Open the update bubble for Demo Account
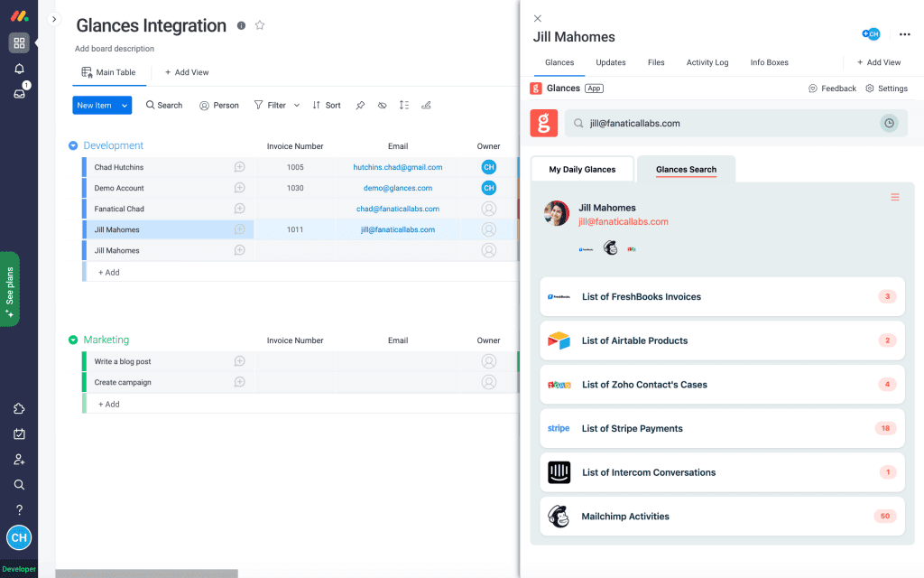The height and width of the screenshot is (578, 924). (239, 188)
